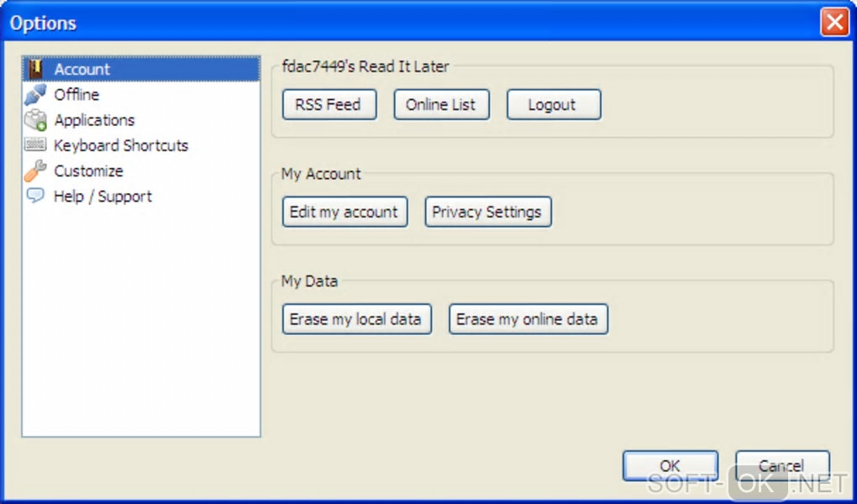Click Edit my account button

344,212
